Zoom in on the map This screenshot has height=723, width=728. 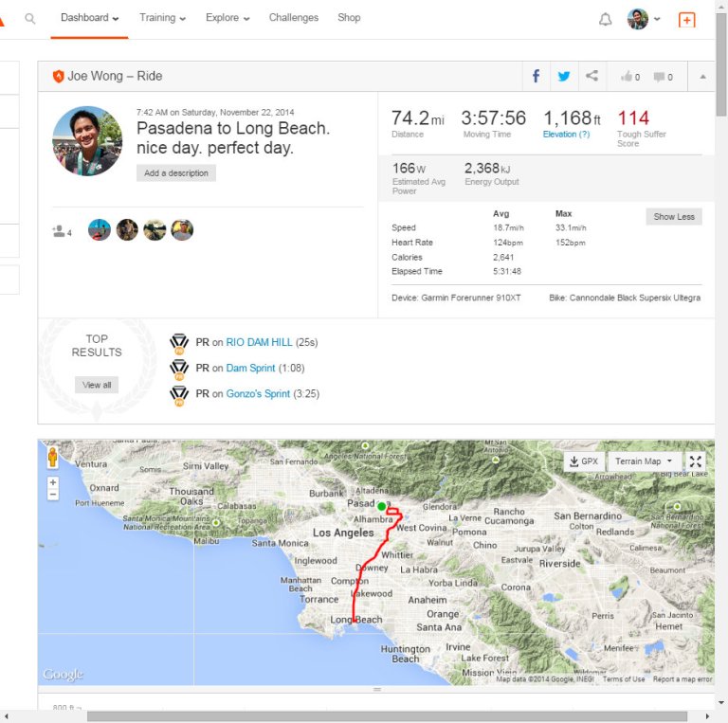click(53, 482)
